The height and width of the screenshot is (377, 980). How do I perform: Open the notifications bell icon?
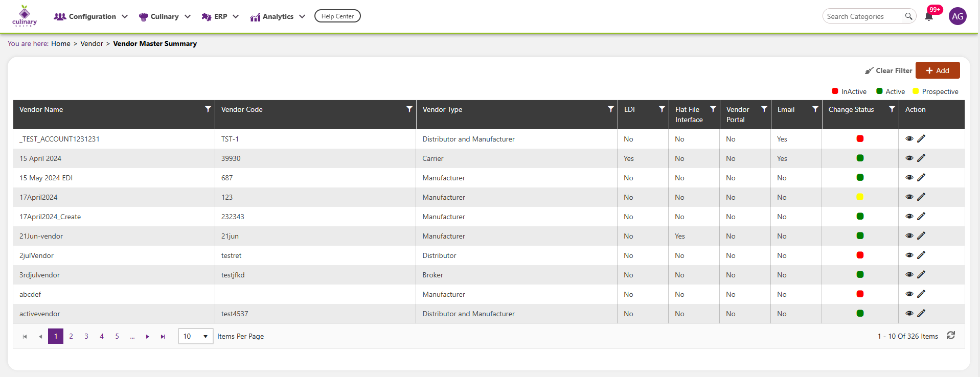click(x=929, y=16)
